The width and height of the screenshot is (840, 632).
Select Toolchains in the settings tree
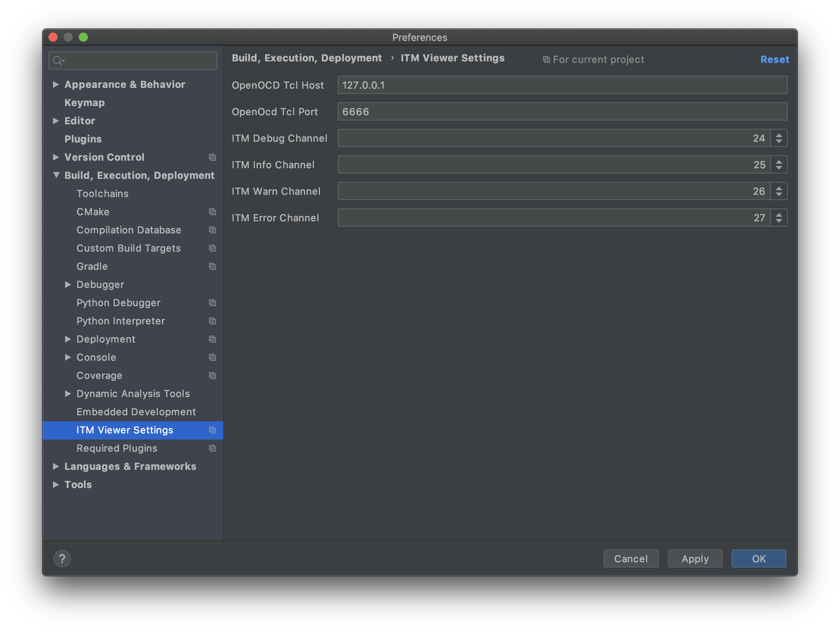pos(103,194)
